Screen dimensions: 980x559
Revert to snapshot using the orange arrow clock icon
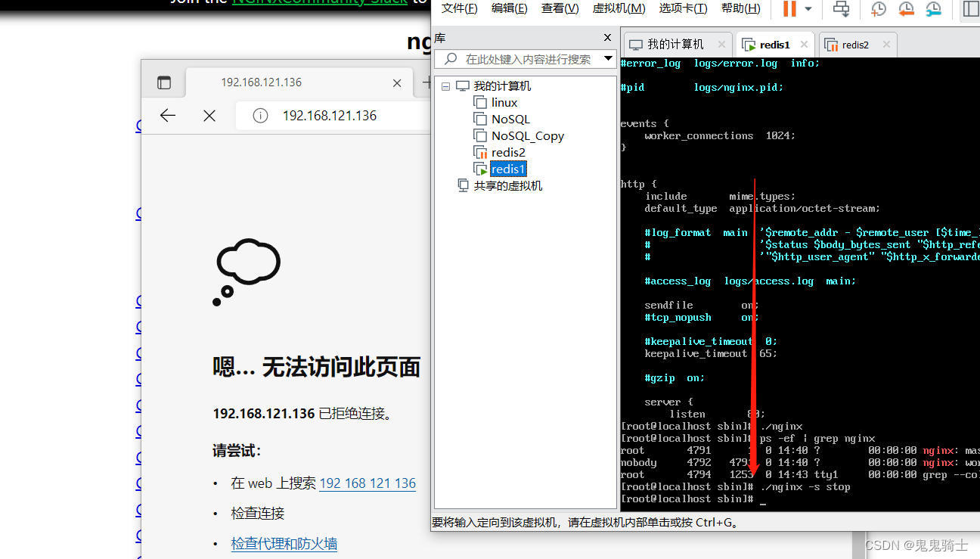[x=906, y=9]
